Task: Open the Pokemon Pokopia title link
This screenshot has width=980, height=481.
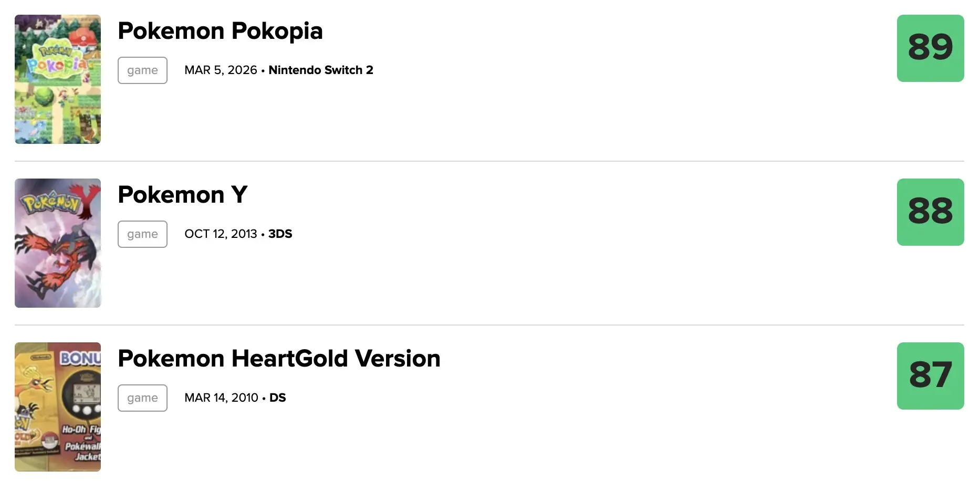Action: [x=220, y=31]
